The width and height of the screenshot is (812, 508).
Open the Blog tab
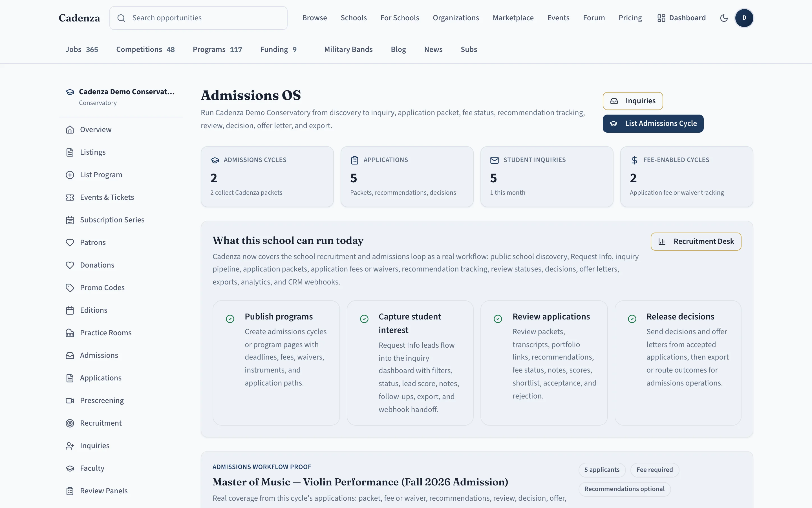coord(398,49)
